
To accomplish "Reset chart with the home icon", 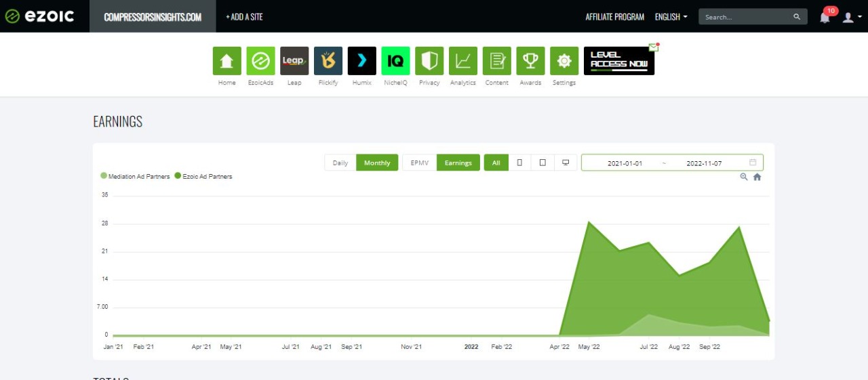I will pyautogui.click(x=757, y=177).
